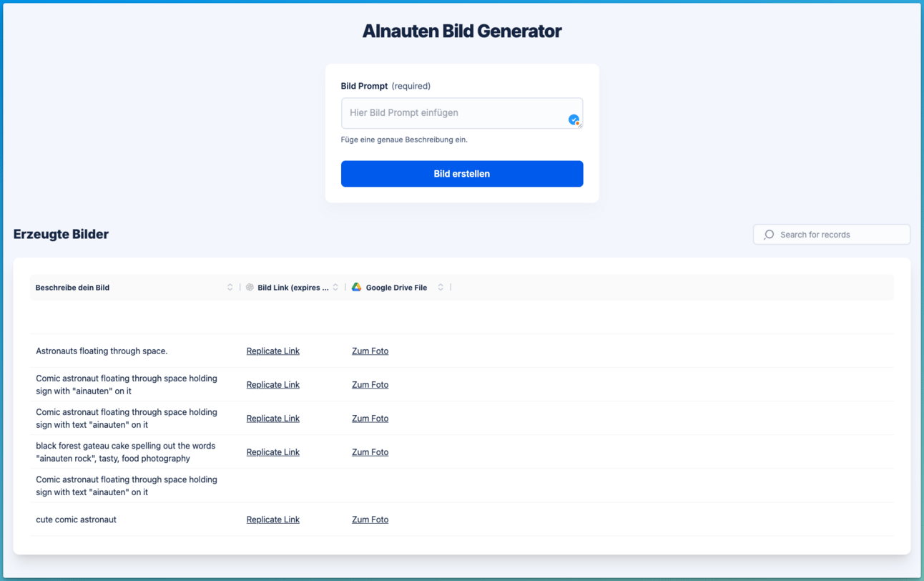Click the AInauten Bild Generator title
Image resolution: width=924 pixels, height=581 pixels.
tap(462, 31)
